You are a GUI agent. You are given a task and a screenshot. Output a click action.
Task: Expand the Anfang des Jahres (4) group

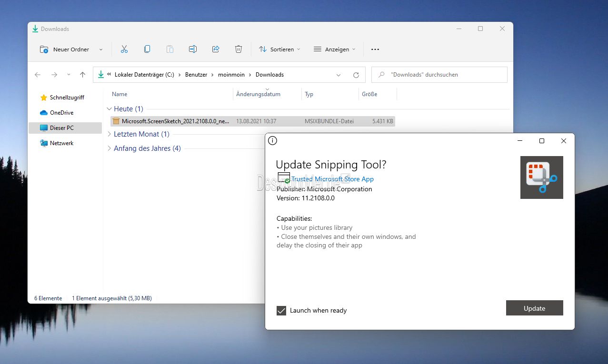click(110, 148)
